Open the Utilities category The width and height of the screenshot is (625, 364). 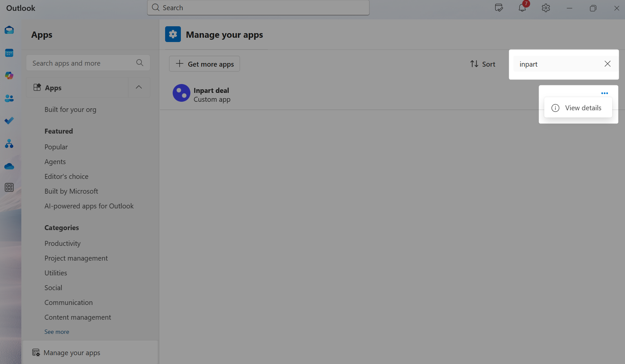tap(56, 273)
